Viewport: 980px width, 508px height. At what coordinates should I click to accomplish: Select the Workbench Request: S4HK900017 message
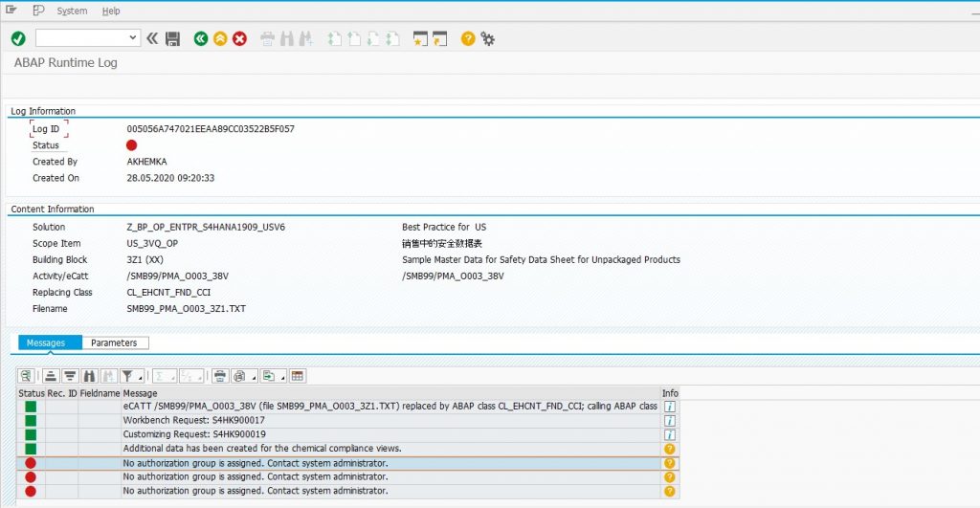[193, 420]
